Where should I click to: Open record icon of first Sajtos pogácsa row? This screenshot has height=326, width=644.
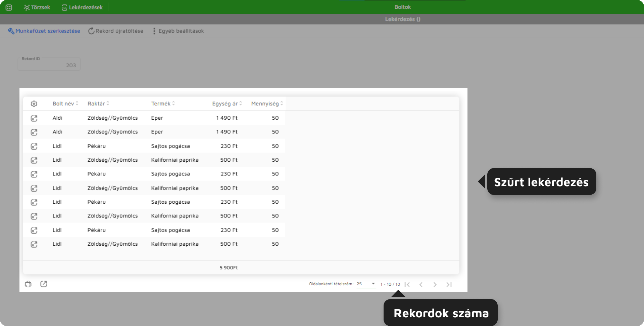(x=34, y=146)
